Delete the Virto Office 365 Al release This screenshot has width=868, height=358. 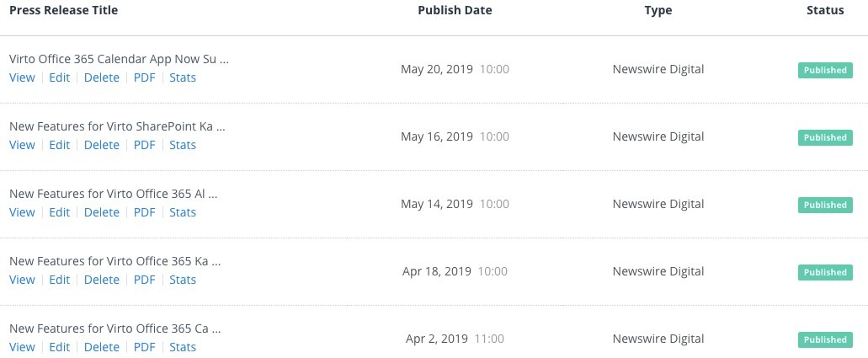102,212
